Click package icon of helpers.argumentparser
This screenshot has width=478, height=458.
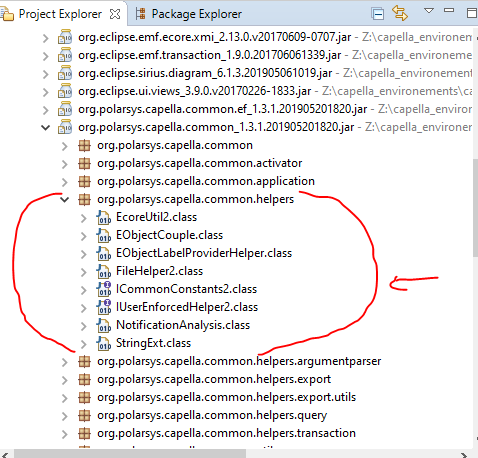84,362
